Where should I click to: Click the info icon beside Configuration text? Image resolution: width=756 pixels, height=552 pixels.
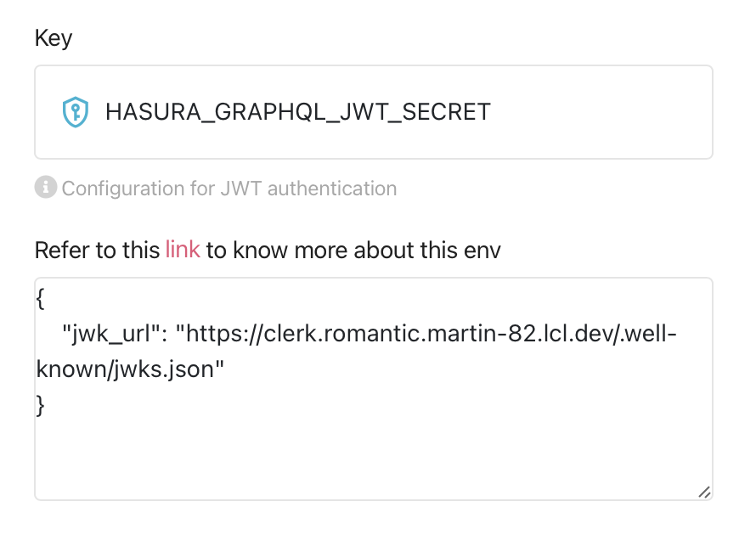(x=46, y=187)
